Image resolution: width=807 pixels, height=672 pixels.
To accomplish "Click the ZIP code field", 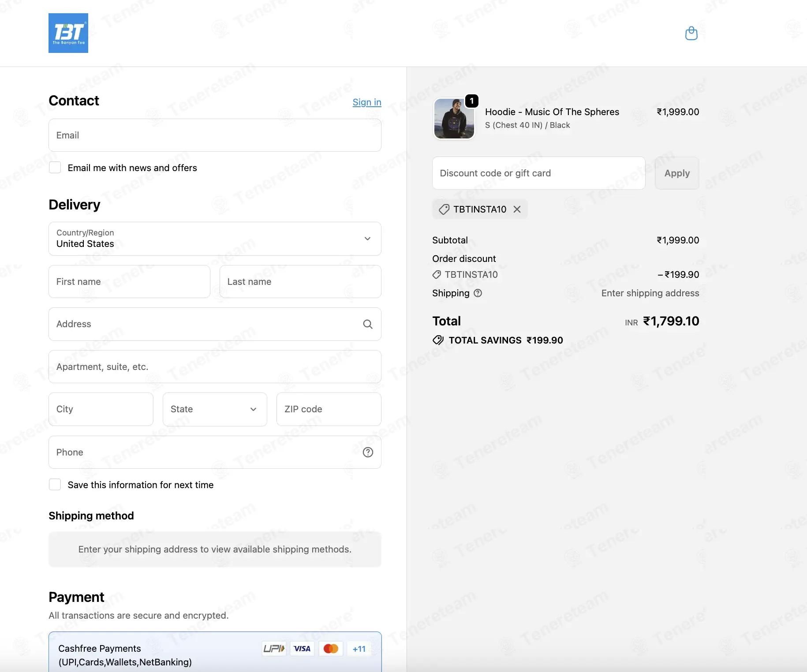I will click(x=329, y=409).
